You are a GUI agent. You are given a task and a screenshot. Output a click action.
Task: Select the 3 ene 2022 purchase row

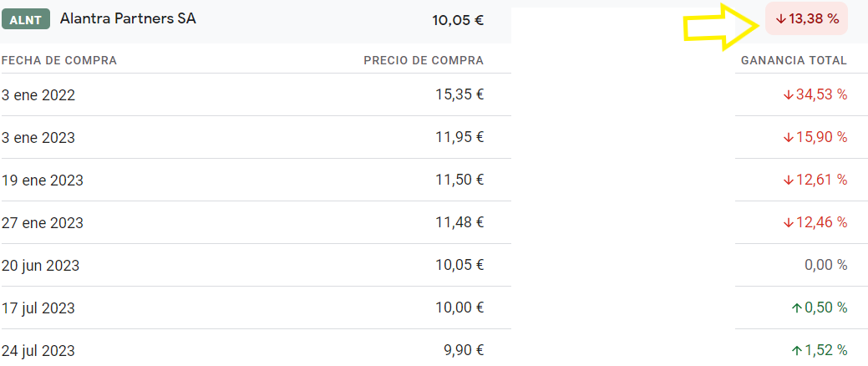(x=434, y=94)
